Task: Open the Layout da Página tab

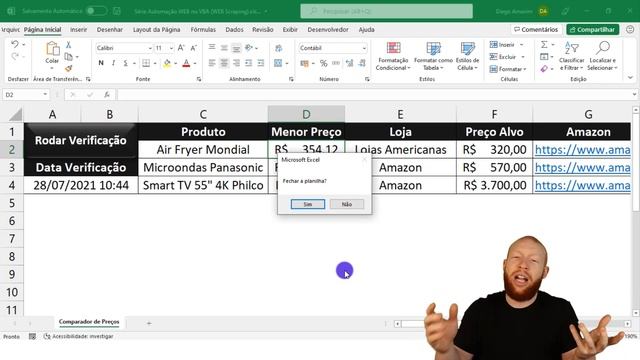Action: point(156,29)
